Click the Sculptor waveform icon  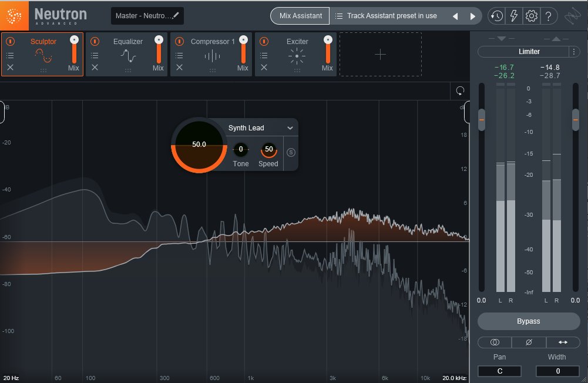43,56
